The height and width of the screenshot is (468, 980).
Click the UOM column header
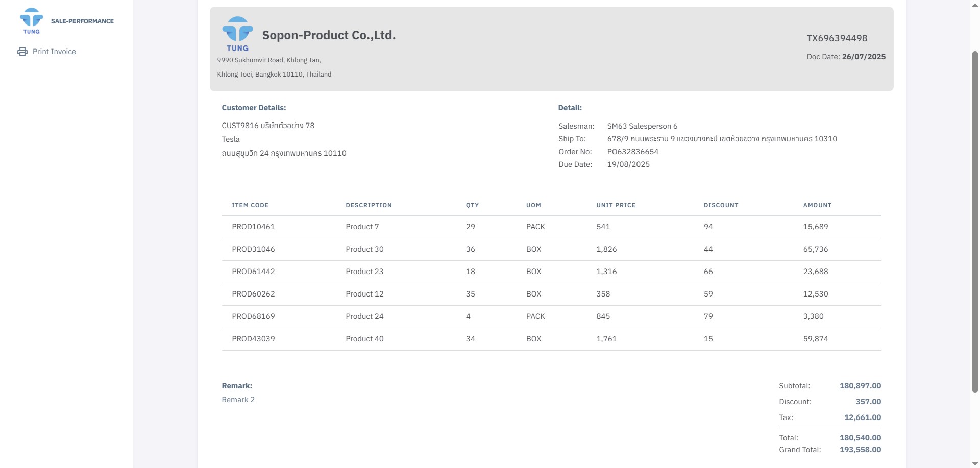(x=533, y=205)
